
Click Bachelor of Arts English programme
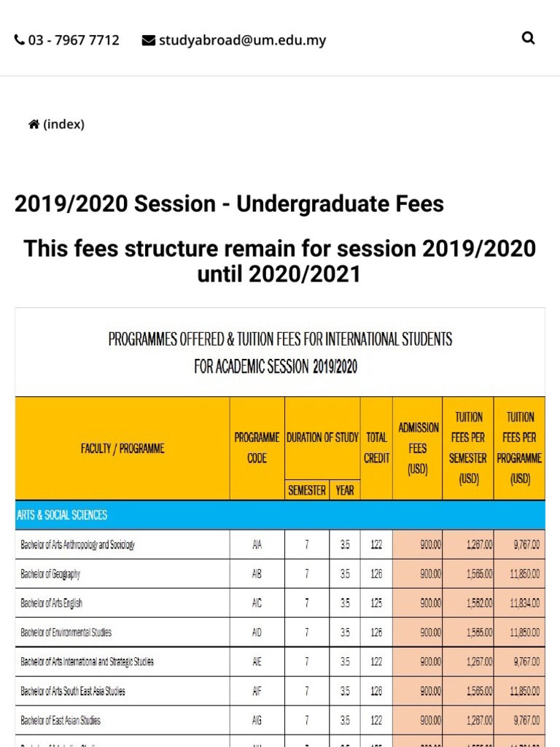tap(52, 603)
